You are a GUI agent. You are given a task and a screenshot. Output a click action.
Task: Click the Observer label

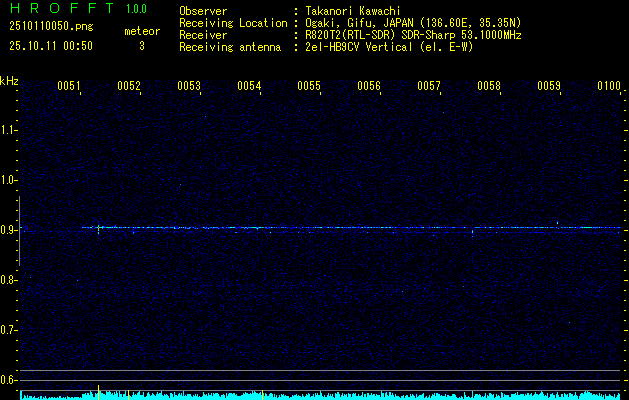[x=203, y=11]
